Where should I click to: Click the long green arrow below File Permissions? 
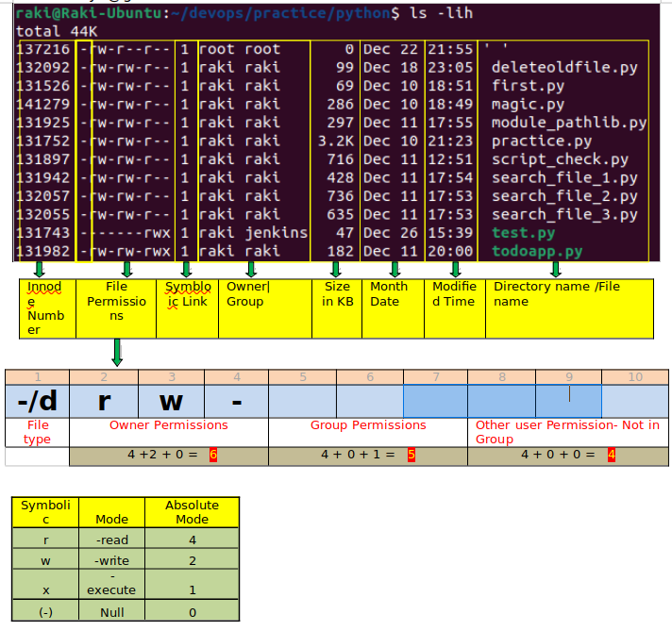point(117,353)
